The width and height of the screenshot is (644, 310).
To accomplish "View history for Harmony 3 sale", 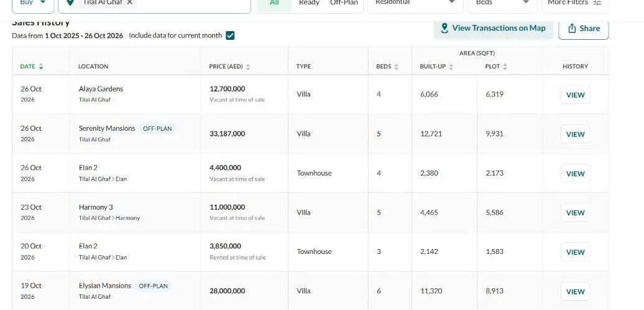I will [575, 212].
